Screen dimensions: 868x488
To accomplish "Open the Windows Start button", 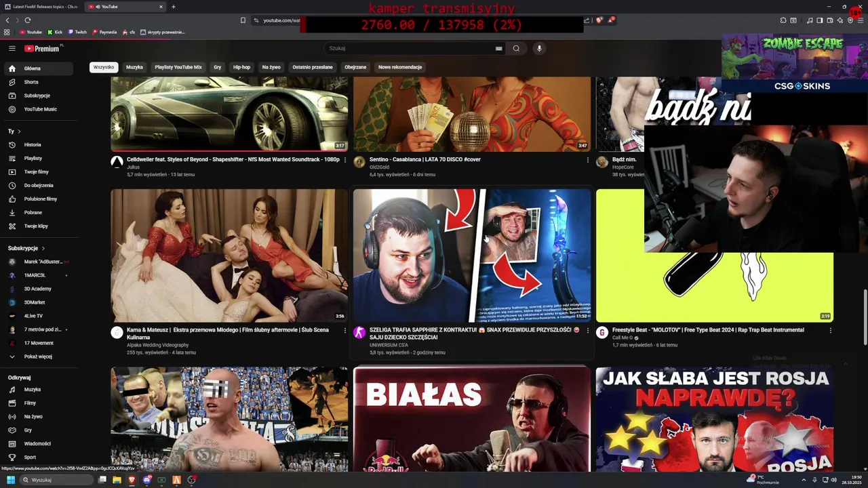I will point(11,480).
